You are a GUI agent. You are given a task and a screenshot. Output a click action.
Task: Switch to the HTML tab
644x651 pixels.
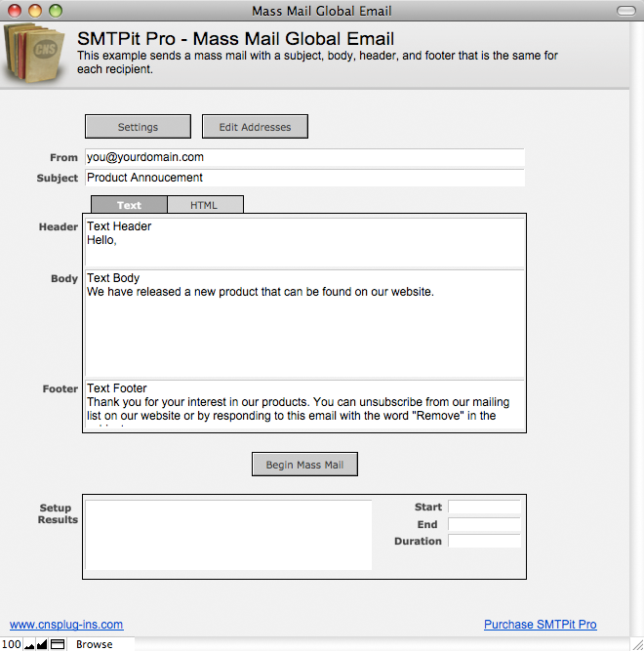tap(205, 205)
